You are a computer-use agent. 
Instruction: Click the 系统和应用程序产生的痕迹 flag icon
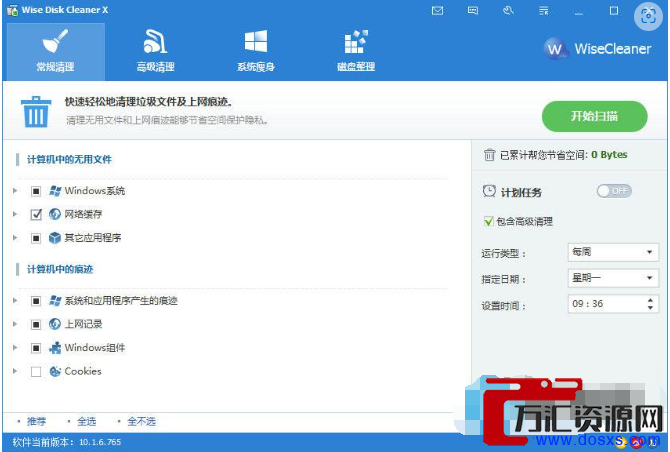[55, 300]
